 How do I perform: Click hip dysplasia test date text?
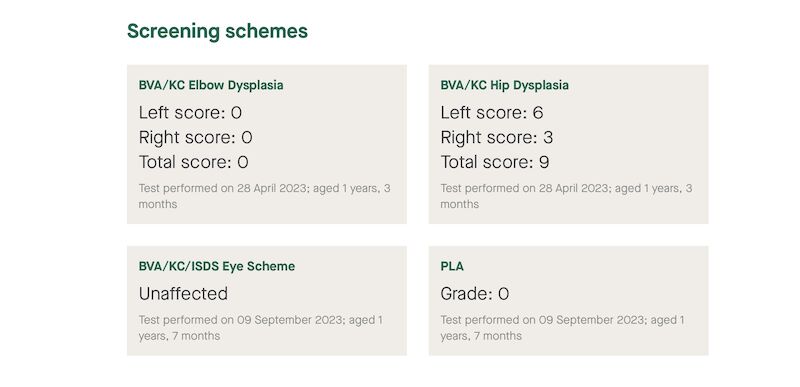point(566,196)
